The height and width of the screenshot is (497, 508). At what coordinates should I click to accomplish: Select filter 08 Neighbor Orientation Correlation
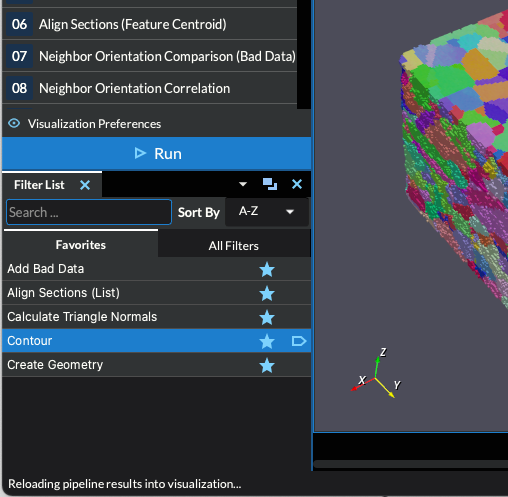pyautogui.click(x=150, y=88)
